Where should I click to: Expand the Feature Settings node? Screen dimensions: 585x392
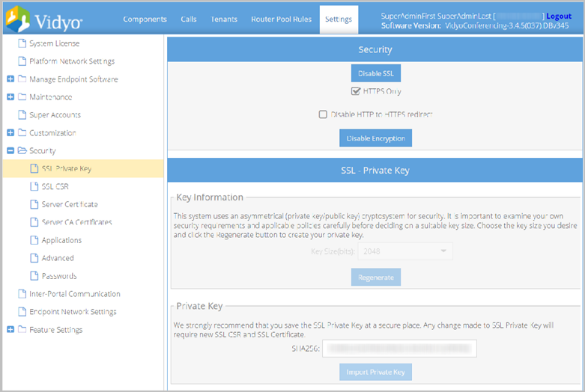coord(10,329)
